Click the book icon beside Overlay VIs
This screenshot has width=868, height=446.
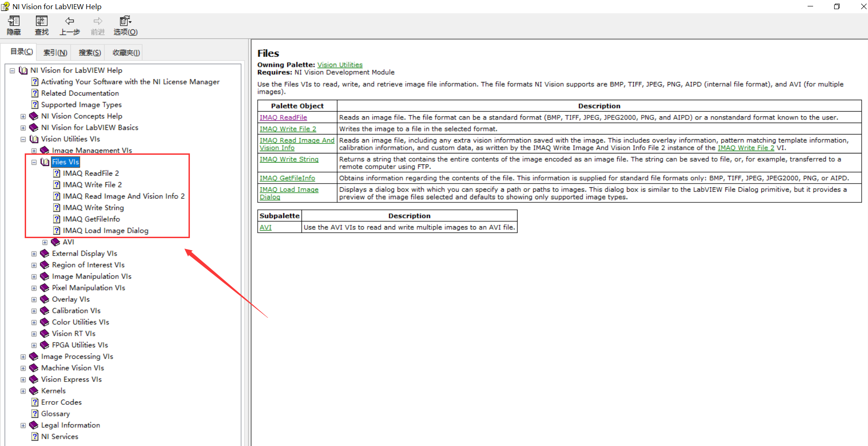(x=45, y=299)
